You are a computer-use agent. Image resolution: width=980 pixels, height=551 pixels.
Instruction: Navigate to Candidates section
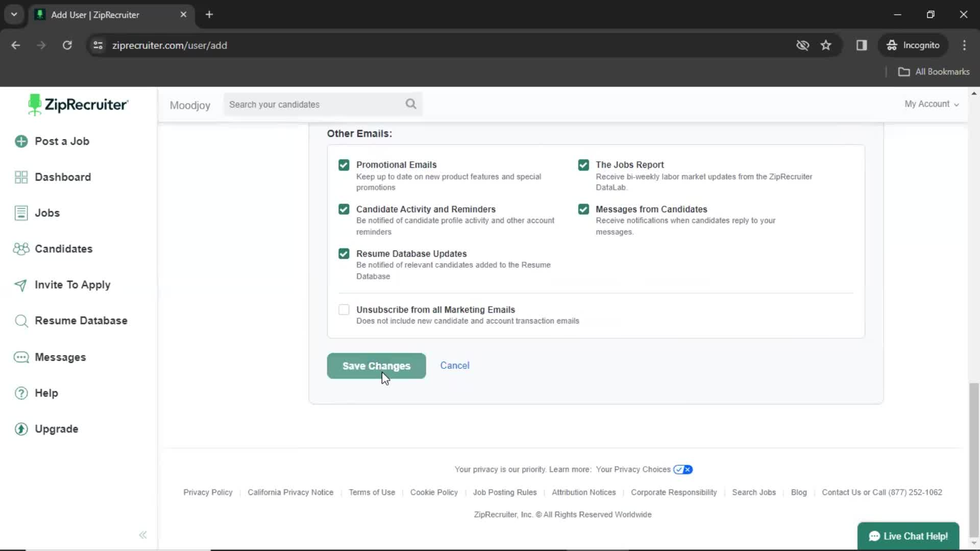[63, 248]
